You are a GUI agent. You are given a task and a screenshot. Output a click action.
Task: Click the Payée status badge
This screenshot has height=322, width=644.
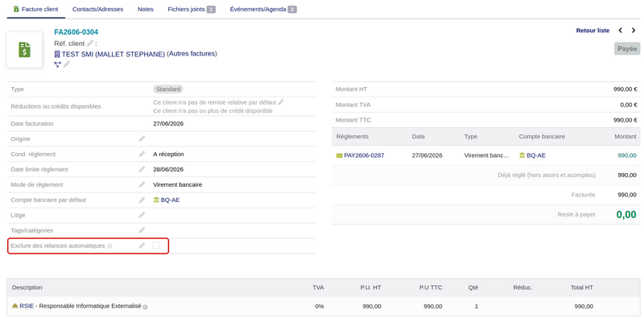point(627,48)
